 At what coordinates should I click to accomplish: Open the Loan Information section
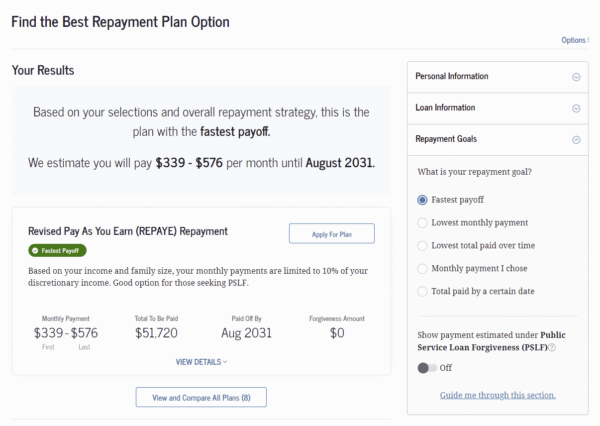click(445, 108)
